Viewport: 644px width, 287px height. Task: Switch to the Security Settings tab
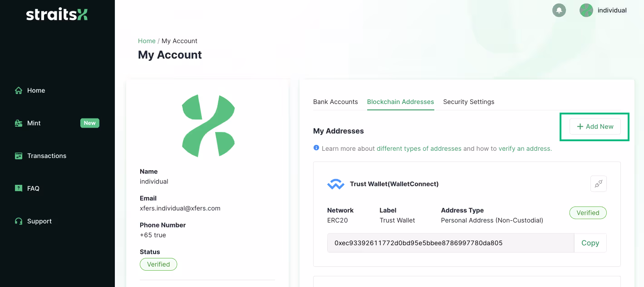[469, 102]
